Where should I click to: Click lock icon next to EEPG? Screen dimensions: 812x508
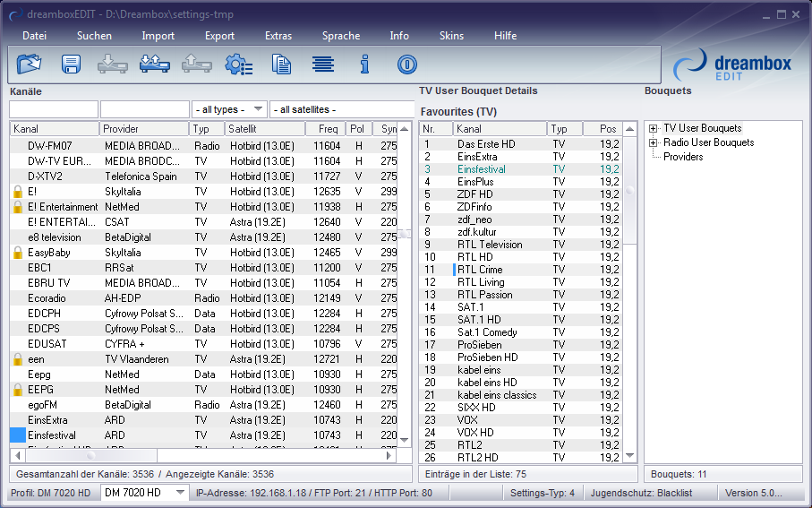coord(18,390)
